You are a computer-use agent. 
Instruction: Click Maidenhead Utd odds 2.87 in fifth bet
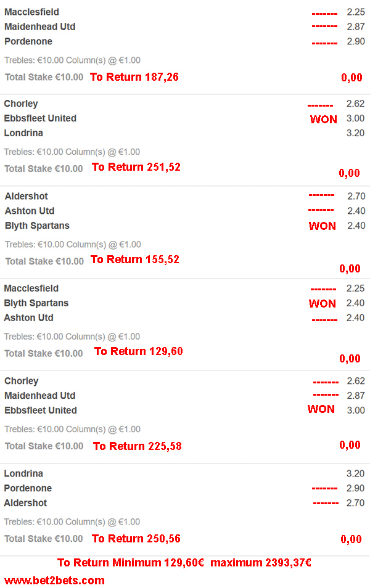356,396
